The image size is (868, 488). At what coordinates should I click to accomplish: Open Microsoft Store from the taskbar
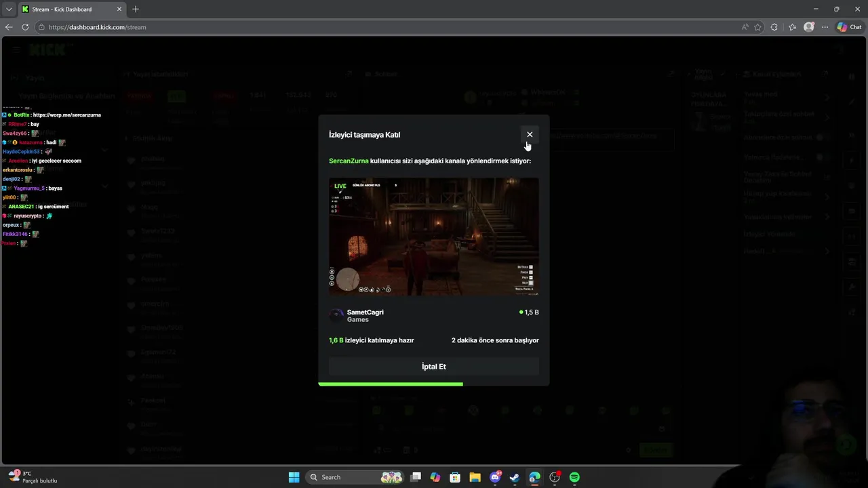tap(455, 477)
